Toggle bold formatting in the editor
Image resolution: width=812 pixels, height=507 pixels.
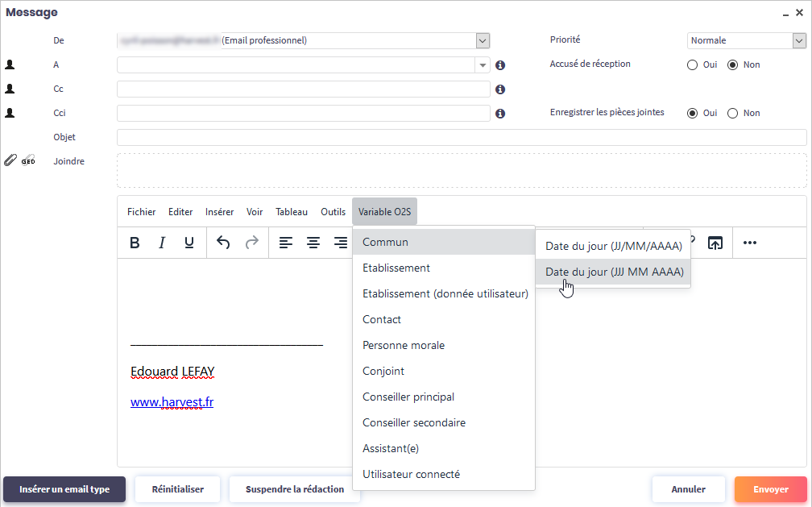point(135,243)
